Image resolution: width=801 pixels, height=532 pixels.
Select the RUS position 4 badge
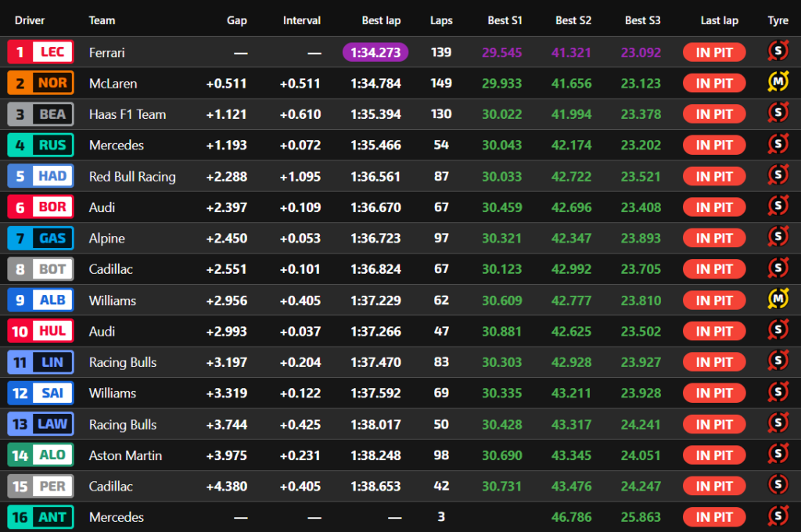click(41, 145)
